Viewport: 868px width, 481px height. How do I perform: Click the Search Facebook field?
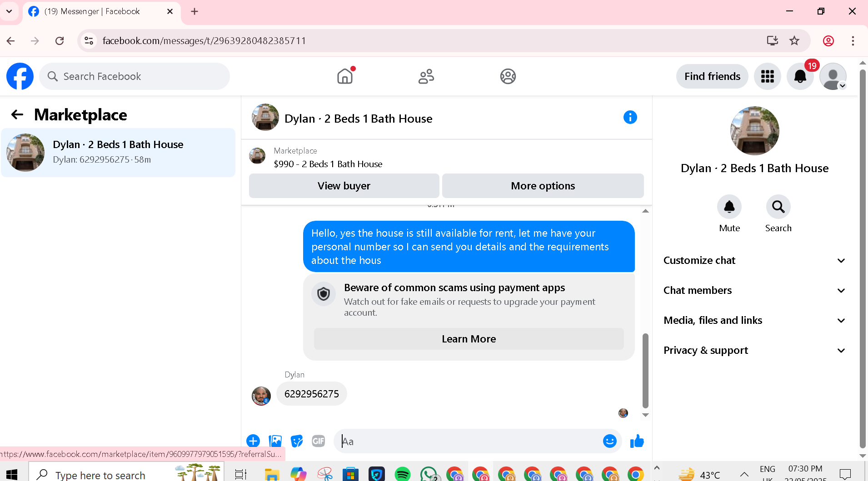(135, 76)
